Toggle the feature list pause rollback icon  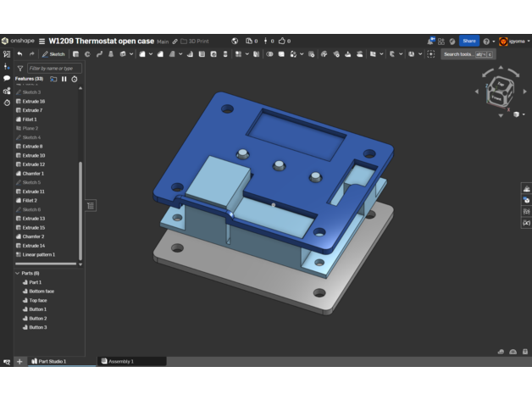point(64,79)
